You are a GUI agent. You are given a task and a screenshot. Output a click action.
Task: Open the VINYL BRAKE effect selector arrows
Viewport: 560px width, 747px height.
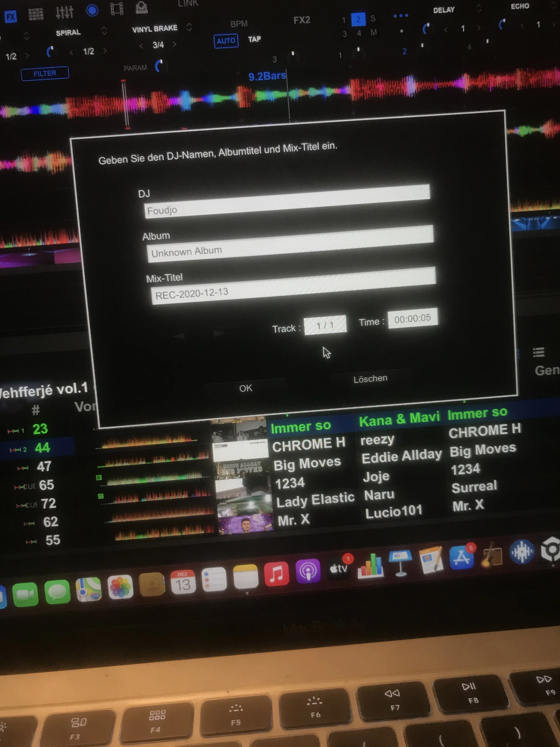pyautogui.click(x=189, y=27)
